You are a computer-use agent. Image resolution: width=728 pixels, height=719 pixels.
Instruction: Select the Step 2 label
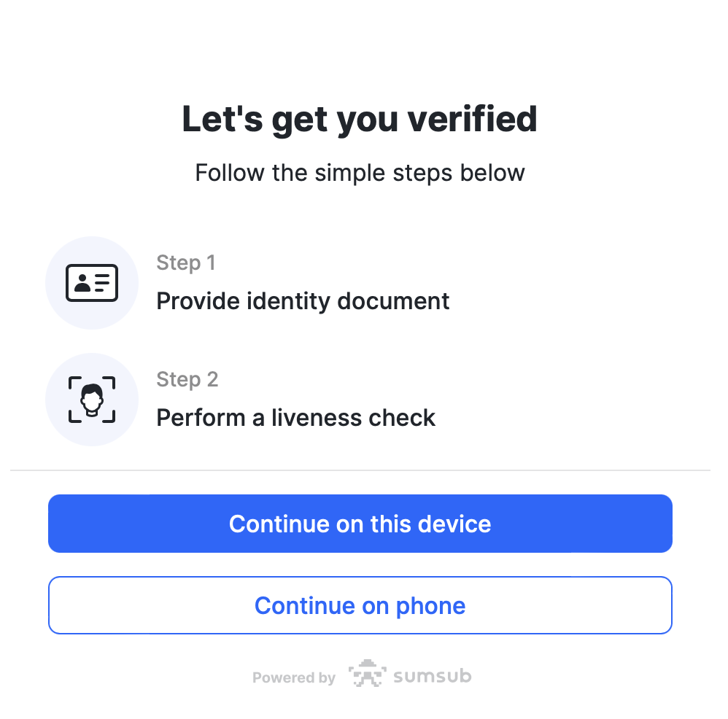click(x=187, y=379)
